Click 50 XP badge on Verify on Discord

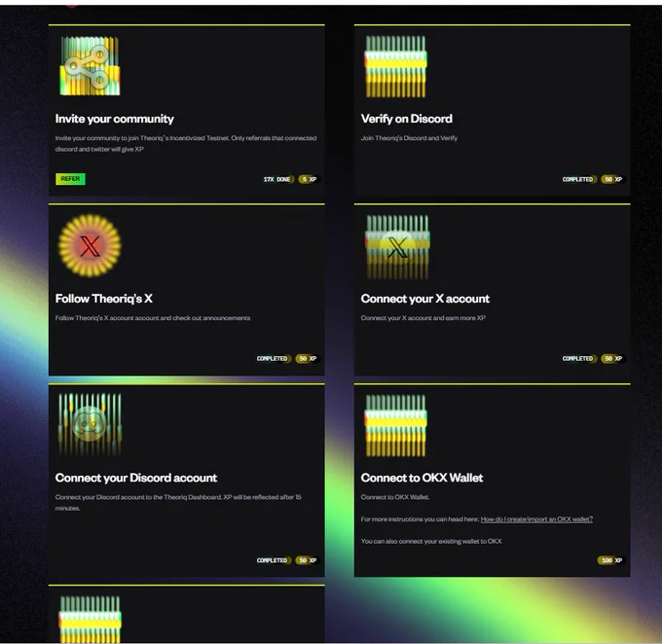coord(612,179)
